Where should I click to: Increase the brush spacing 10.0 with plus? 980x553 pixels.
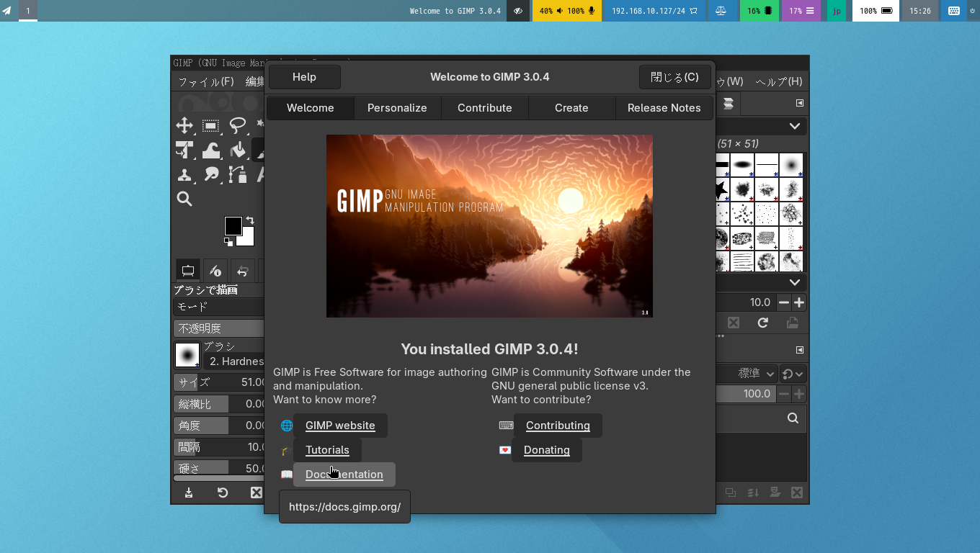coord(798,302)
